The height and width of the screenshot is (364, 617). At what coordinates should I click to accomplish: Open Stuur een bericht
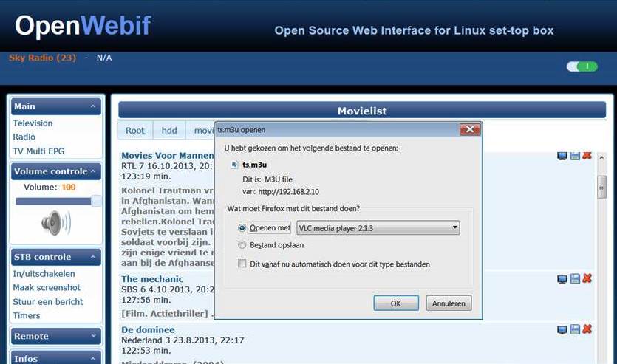click(48, 301)
